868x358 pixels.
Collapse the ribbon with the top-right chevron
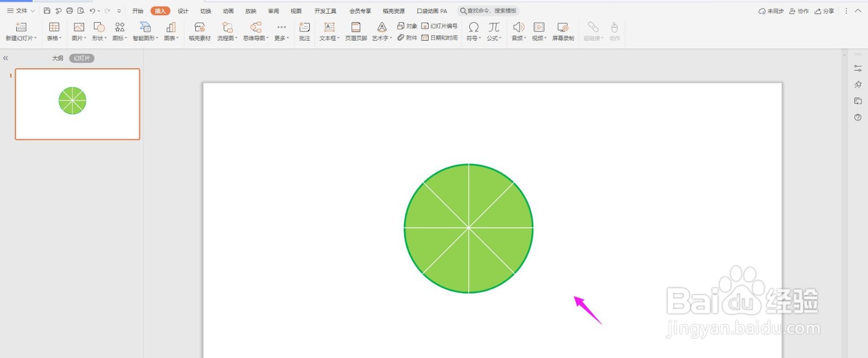[x=858, y=11]
